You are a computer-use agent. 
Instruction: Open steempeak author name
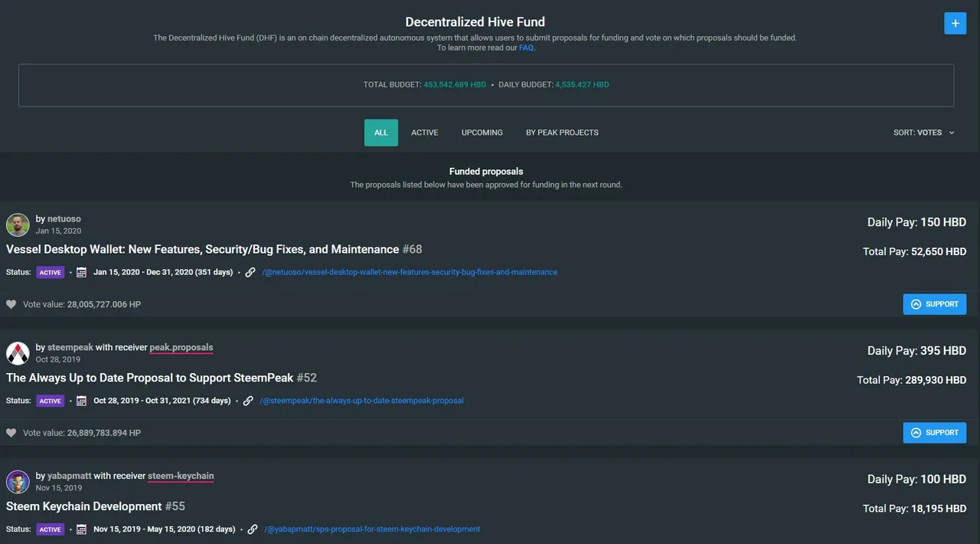(x=70, y=347)
